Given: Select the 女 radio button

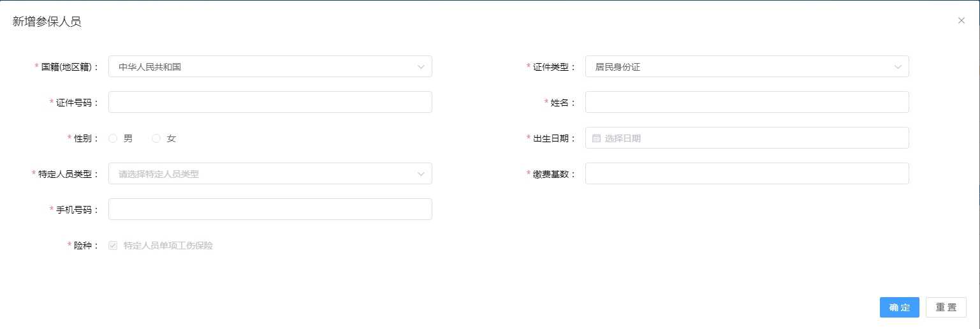Looking at the screenshot, I should pos(156,138).
